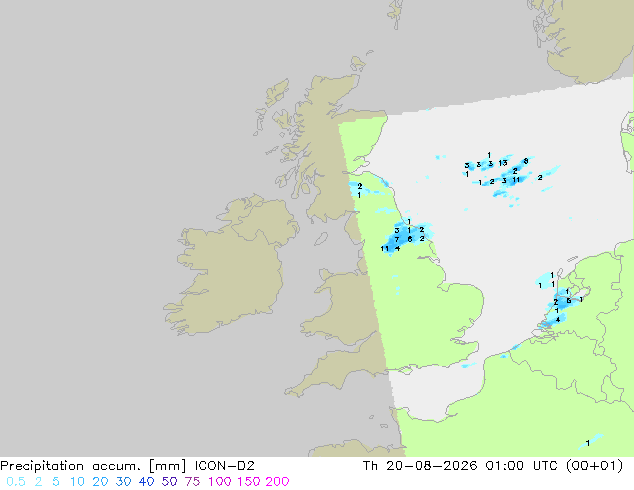
Task: Pick the 50 mm legend value
Action: pos(169,482)
